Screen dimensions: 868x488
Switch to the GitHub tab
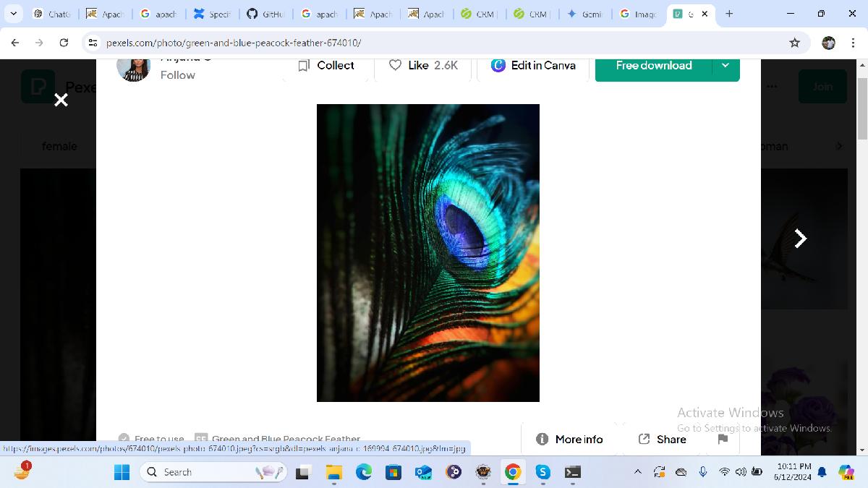(x=265, y=14)
